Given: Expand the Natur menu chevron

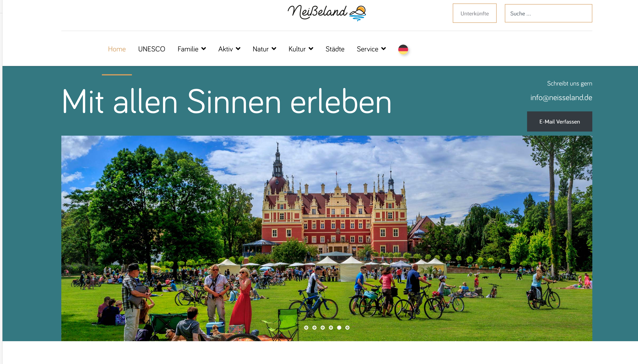Looking at the screenshot, I should tap(274, 49).
